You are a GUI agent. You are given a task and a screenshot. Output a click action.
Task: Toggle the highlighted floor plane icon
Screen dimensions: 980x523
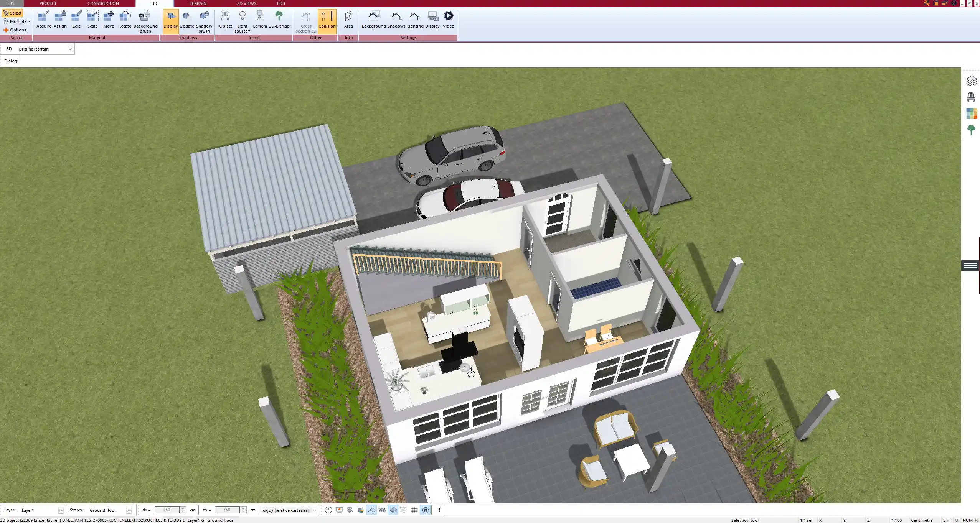click(x=393, y=510)
